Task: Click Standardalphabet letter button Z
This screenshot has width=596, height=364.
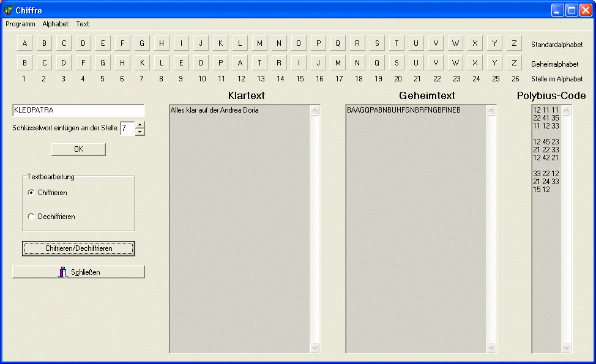Action: point(514,43)
